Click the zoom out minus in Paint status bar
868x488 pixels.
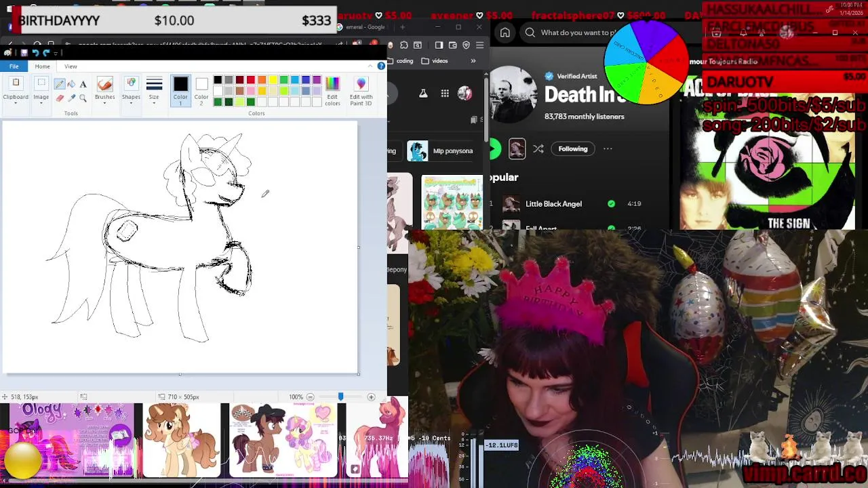coord(311,396)
